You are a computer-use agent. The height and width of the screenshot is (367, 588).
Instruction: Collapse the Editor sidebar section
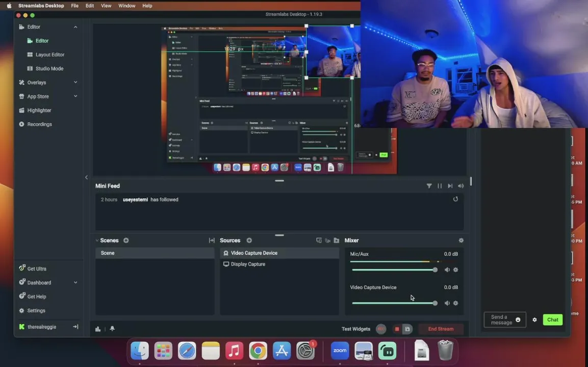[75, 27]
